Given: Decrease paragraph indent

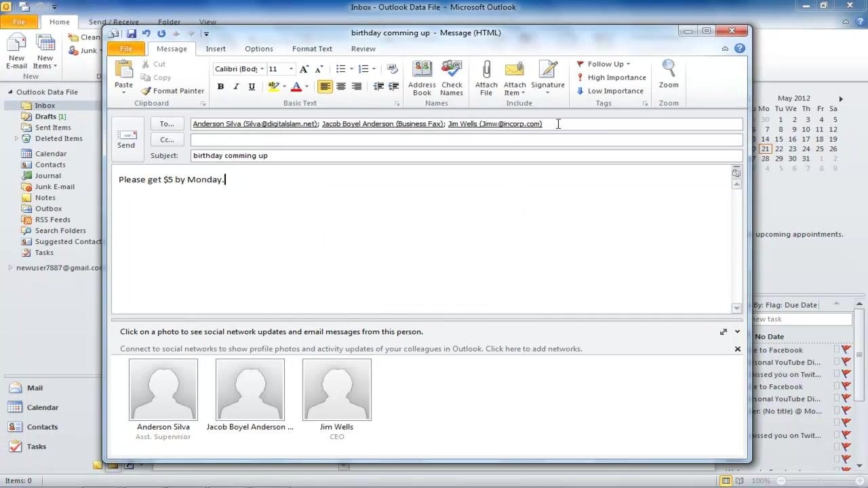Looking at the screenshot, I should point(378,87).
